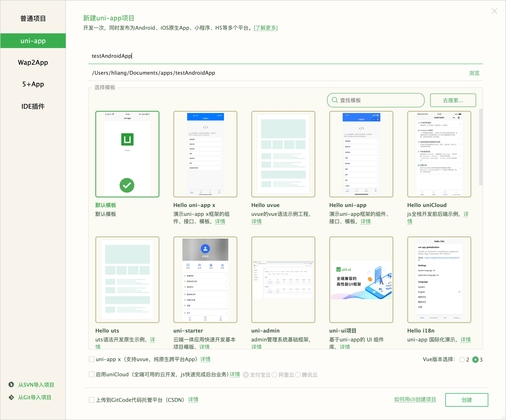The image size is (506, 420).
Task: Select the uni-admin template thumbnail
Action: 283,279
